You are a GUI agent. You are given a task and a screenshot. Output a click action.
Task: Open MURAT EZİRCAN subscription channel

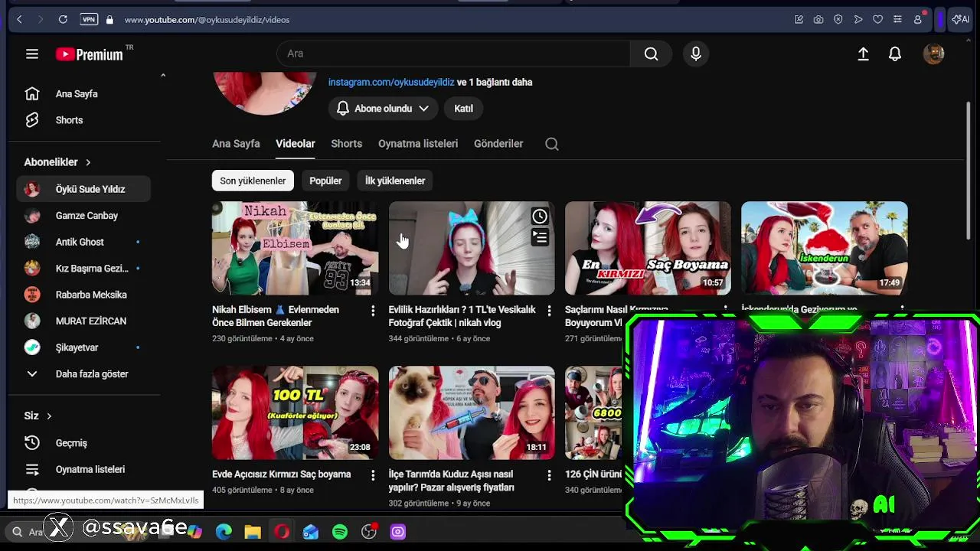84,321
